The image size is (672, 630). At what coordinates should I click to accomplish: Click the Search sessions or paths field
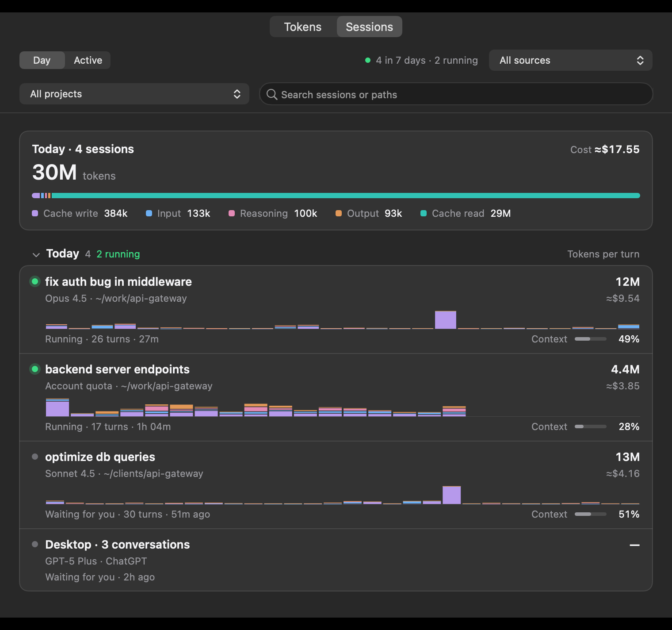[456, 94]
